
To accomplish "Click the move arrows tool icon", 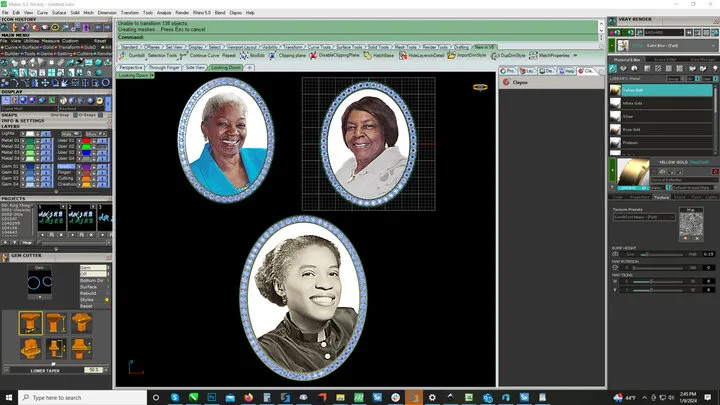I will pos(45,83).
